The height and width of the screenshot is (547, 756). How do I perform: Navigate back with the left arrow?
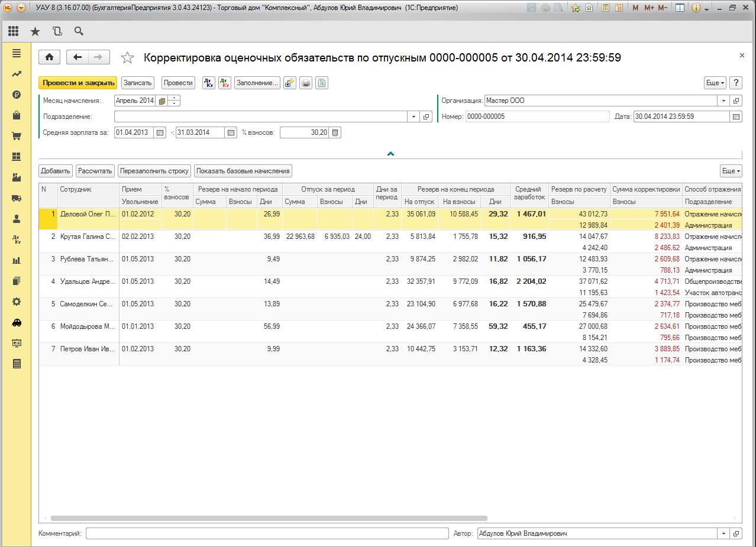(77, 57)
